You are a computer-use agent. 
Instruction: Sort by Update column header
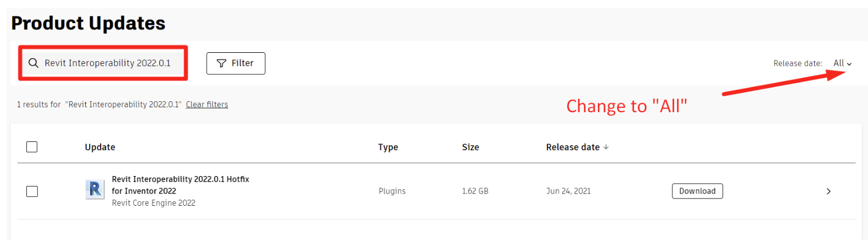coord(100,147)
